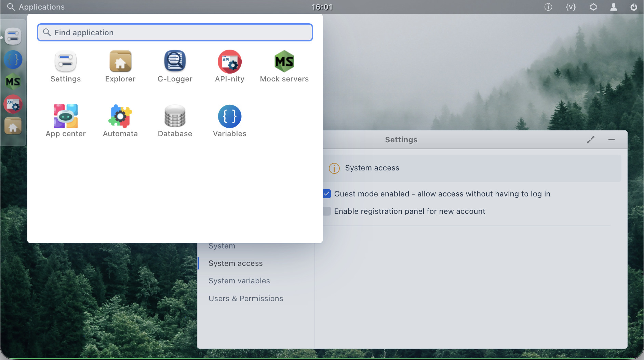Screen dimensions: 644x360
Task: Open the Settings app in the launcher
Action: tap(66, 67)
